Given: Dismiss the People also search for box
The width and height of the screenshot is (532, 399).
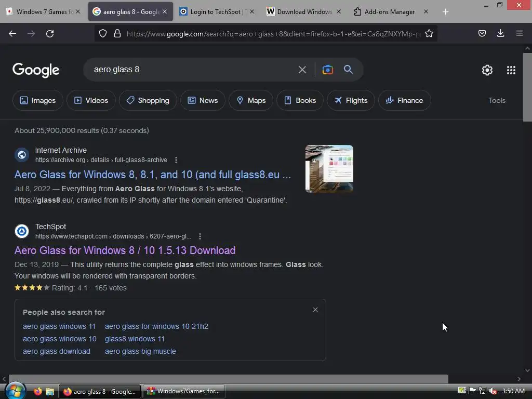Looking at the screenshot, I should click(x=315, y=310).
